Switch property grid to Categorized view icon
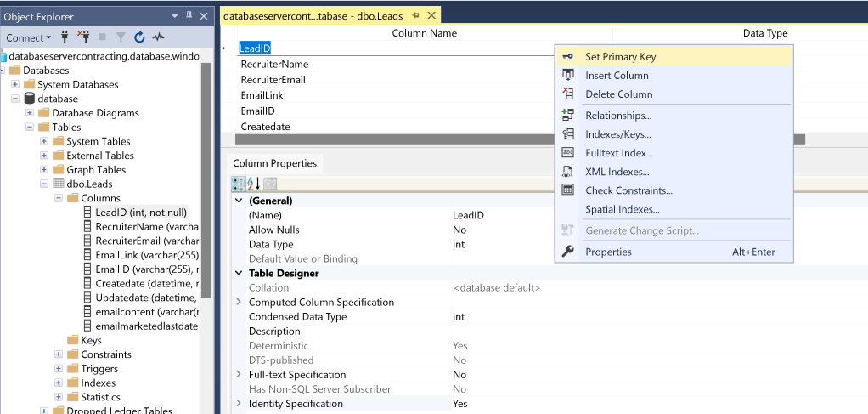Screen dimensions: 868x414 point(238,184)
